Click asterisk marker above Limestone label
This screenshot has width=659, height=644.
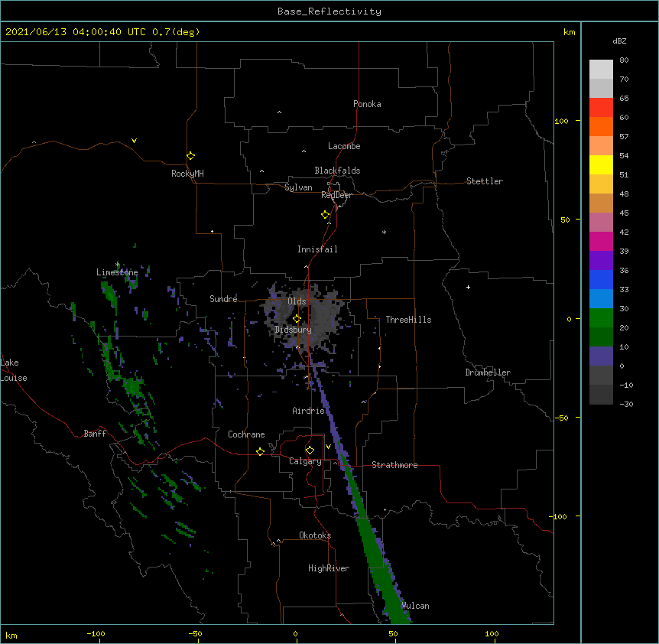[x=117, y=265]
